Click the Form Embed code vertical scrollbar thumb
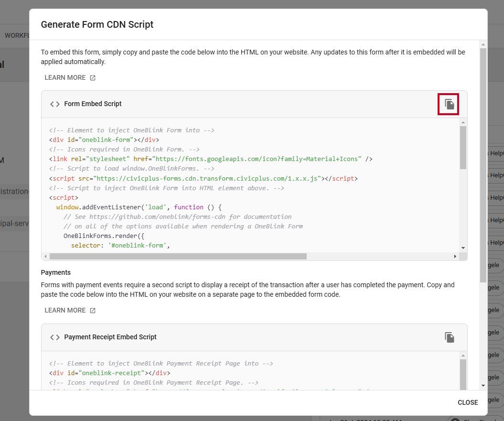The width and height of the screenshot is (504, 421). pos(463,148)
